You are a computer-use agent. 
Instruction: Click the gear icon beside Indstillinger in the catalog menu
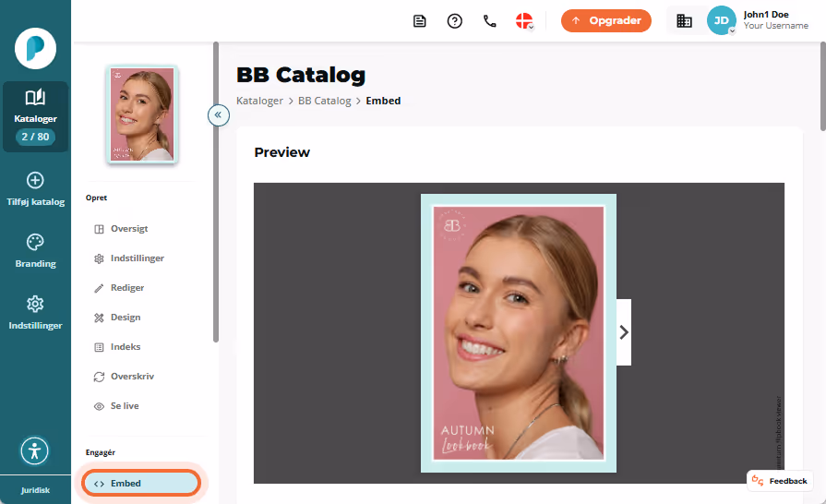pos(99,258)
